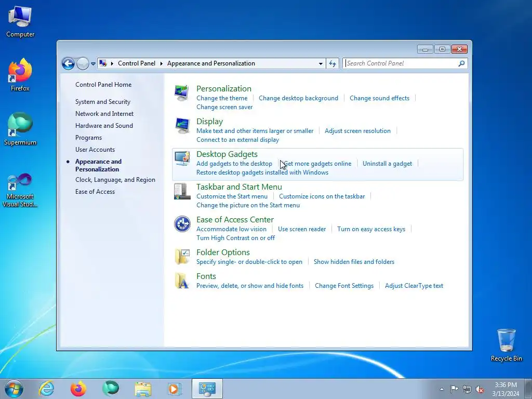Click the network icon in system tray

[x=467, y=389]
